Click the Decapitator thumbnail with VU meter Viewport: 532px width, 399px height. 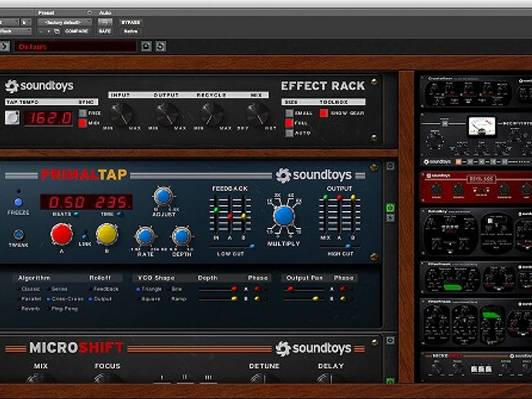tap(476, 139)
